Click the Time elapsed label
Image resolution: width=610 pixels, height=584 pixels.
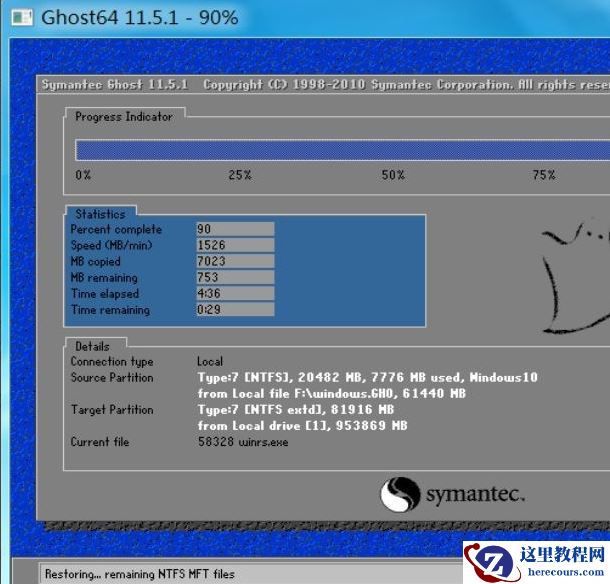pyautogui.click(x=105, y=294)
